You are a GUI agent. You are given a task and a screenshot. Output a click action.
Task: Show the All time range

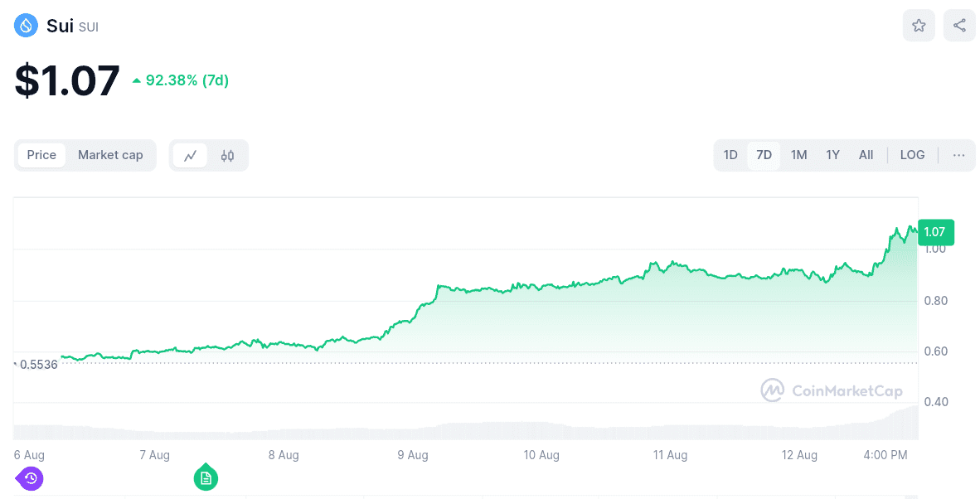(866, 155)
